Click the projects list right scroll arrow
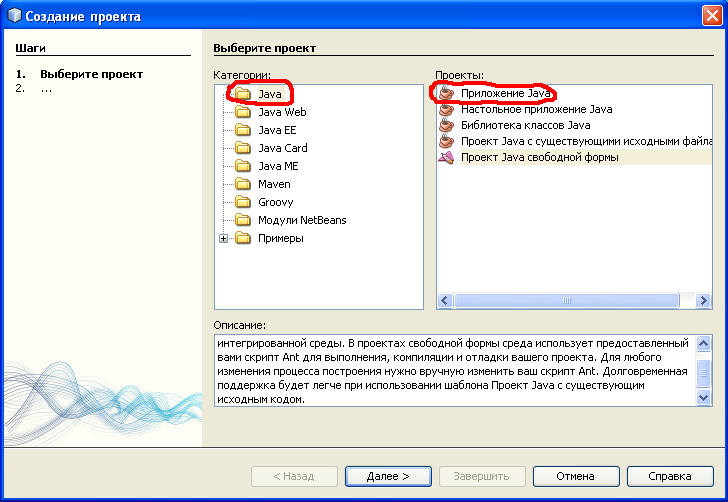 (703, 300)
